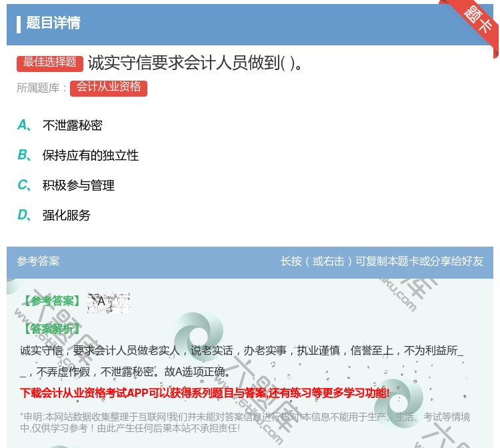Click the grey *申明 disclaimer text
The height and width of the screenshot is (448, 500).
coord(245,422)
